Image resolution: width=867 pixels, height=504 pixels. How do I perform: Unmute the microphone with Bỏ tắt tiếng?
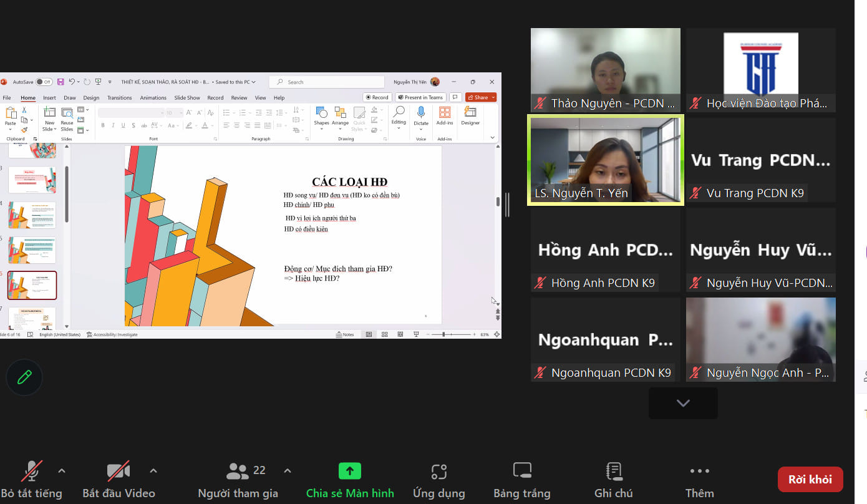[32, 479]
